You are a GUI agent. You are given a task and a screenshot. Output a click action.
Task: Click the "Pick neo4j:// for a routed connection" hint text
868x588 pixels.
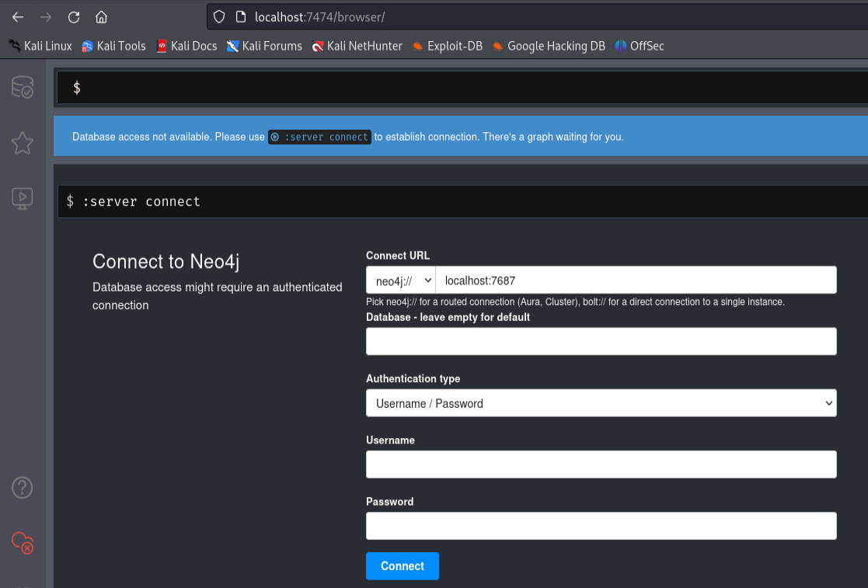coord(575,302)
